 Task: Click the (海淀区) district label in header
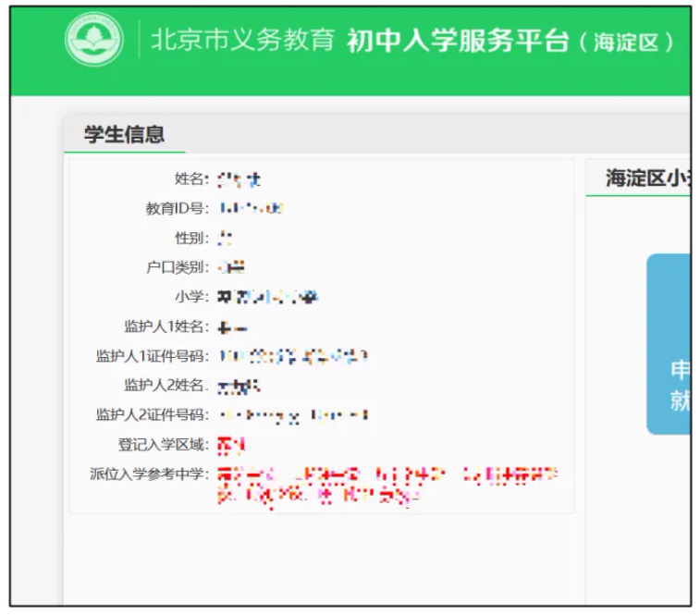tap(628, 43)
